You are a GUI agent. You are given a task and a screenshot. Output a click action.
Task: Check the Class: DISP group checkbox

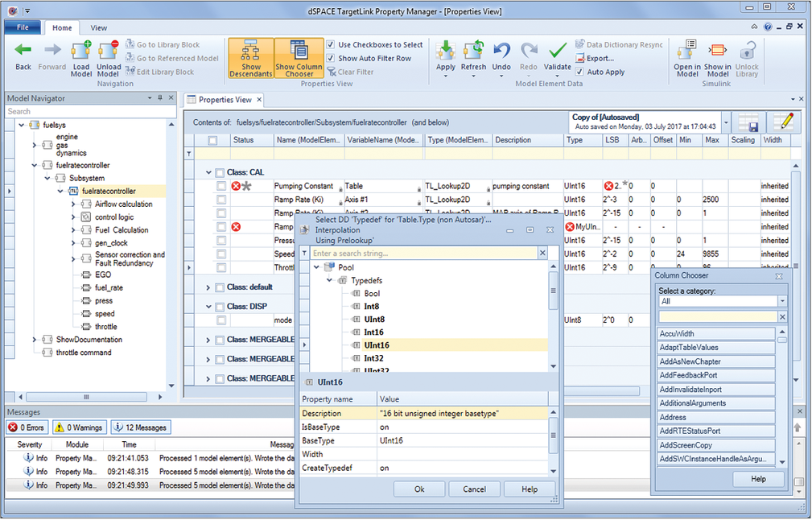(x=220, y=307)
